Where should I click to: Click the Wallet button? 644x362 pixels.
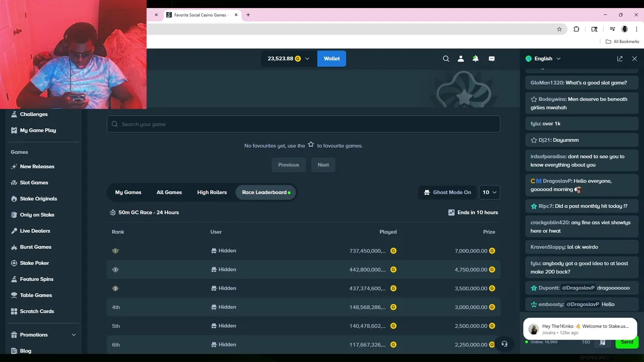pos(332,59)
